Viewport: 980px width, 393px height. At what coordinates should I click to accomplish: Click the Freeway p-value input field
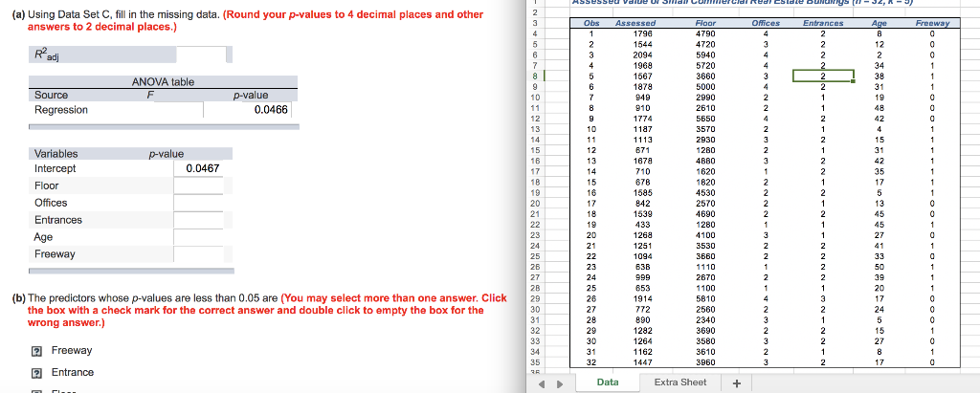(199, 254)
